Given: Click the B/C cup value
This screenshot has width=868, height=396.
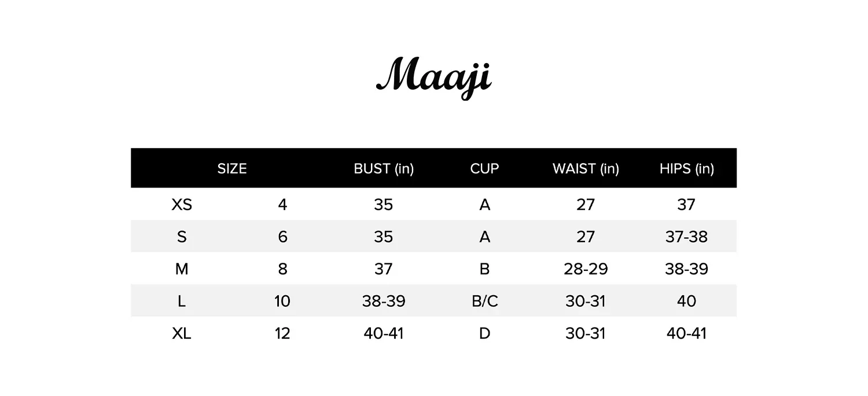Looking at the screenshot, I should pyautogui.click(x=484, y=301).
